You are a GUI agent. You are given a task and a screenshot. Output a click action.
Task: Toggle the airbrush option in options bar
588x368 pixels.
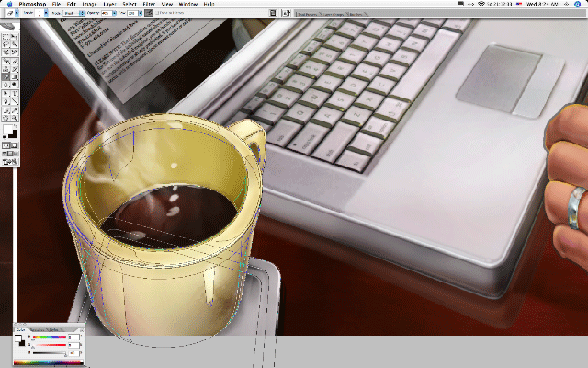149,15
